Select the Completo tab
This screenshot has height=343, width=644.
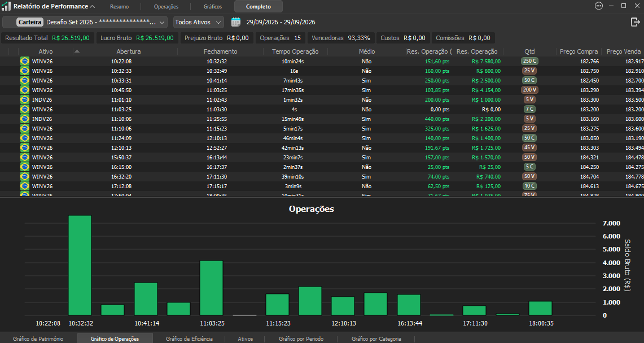pyautogui.click(x=259, y=7)
